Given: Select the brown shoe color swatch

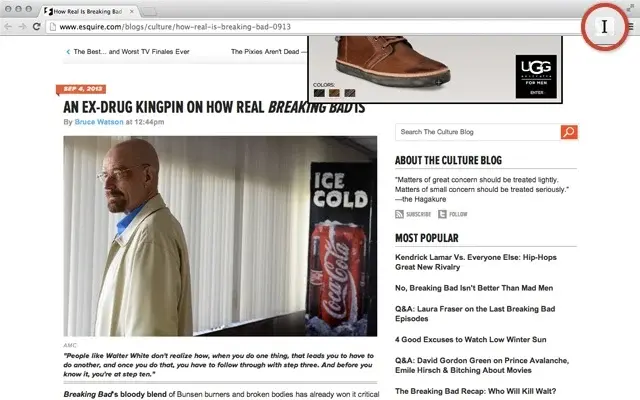Looking at the screenshot, I should tap(334, 93).
